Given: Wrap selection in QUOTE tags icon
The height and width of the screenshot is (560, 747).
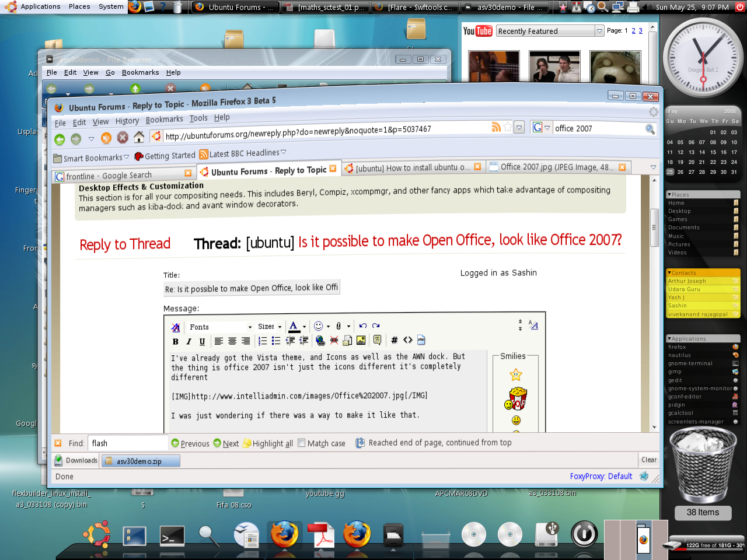Looking at the screenshot, I should coord(377,339).
